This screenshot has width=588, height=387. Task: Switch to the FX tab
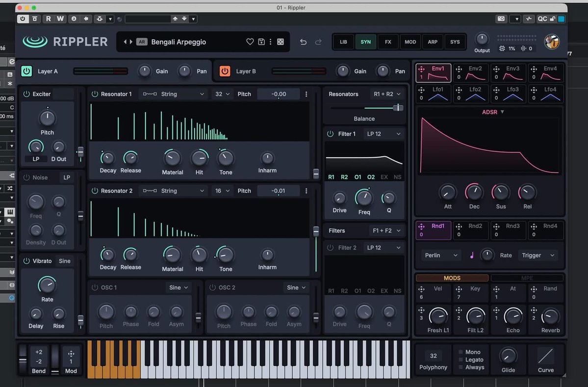click(x=388, y=42)
